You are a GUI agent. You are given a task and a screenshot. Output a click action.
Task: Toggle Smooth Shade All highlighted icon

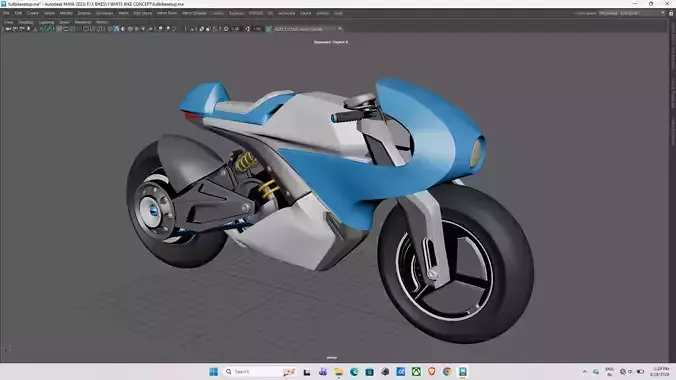click(x=116, y=29)
